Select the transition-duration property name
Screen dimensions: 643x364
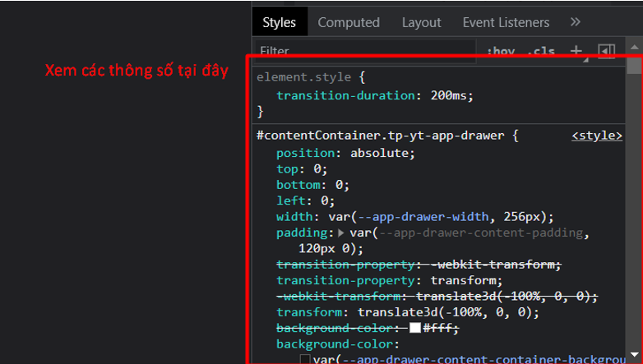345,95
